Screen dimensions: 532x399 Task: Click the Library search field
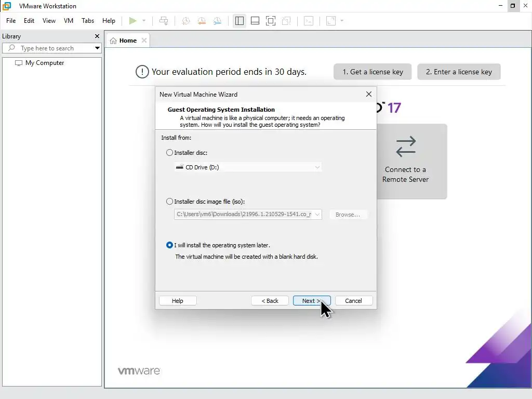click(51, 48)
